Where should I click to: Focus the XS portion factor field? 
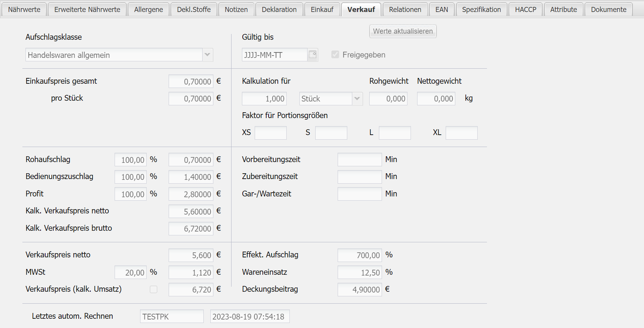point(270,133)
